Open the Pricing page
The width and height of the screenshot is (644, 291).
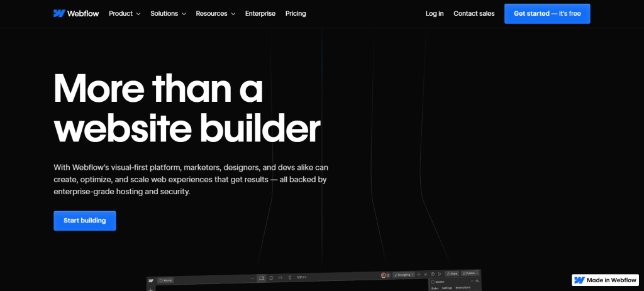(296, 14)
